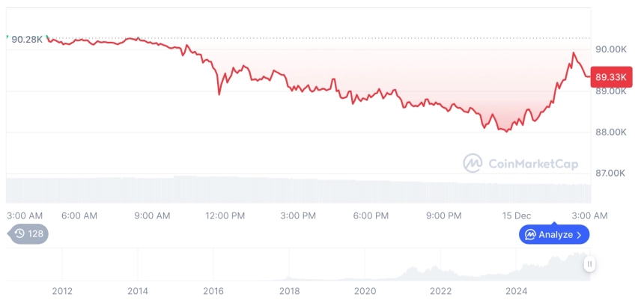
Task: Select 2016 on the history timeline
Action: pyautogui.click(x=213, y=291)
